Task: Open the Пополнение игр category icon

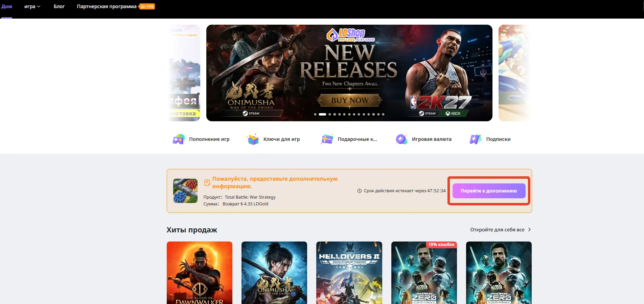Action: [x=179, y=139]
